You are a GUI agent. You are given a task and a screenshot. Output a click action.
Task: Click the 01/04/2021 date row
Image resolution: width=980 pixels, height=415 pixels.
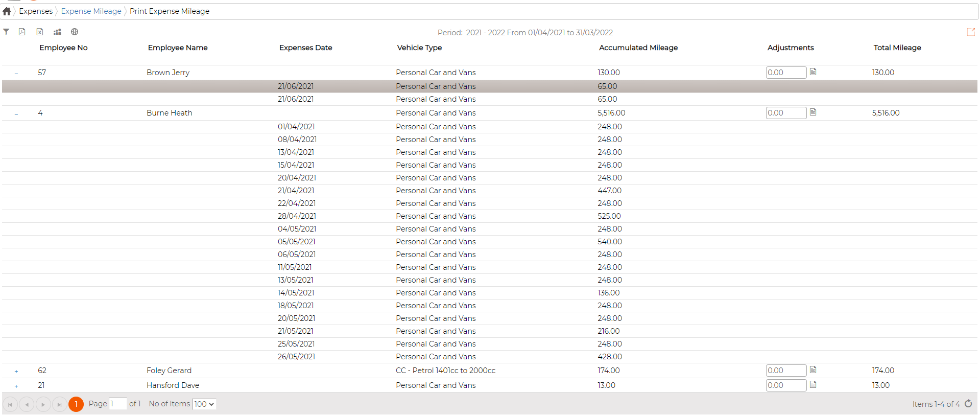[490, 127]
